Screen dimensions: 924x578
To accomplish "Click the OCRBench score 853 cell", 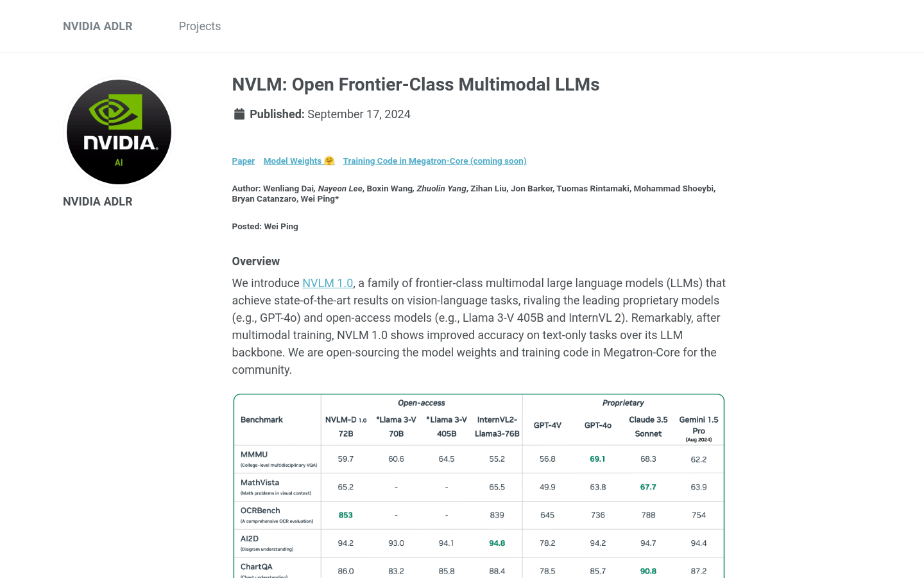I will 346,515.
